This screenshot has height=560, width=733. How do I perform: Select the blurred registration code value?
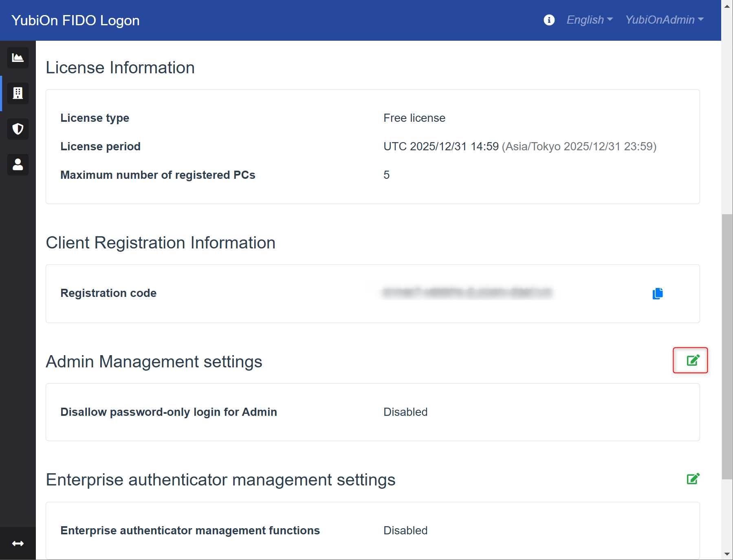click(467, 293)
